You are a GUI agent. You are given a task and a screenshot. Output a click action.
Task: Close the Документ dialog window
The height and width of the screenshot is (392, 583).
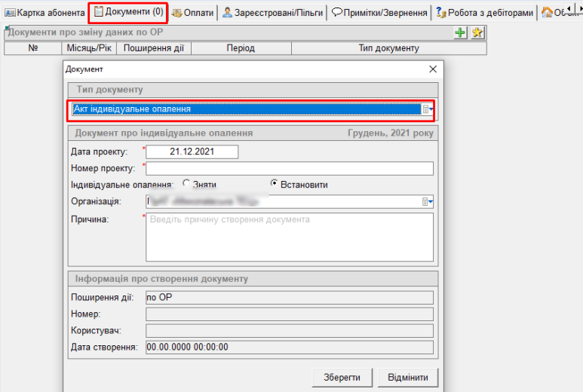tap(433, 69)
